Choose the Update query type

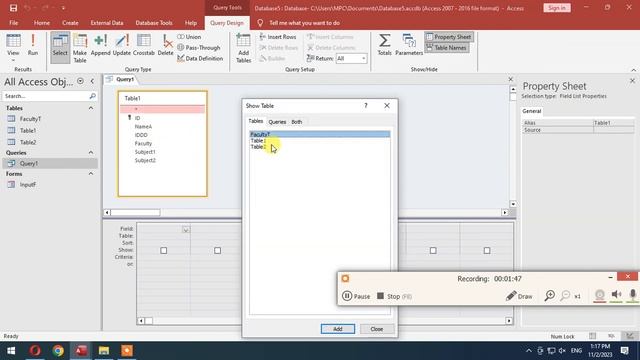coord(122,45)
